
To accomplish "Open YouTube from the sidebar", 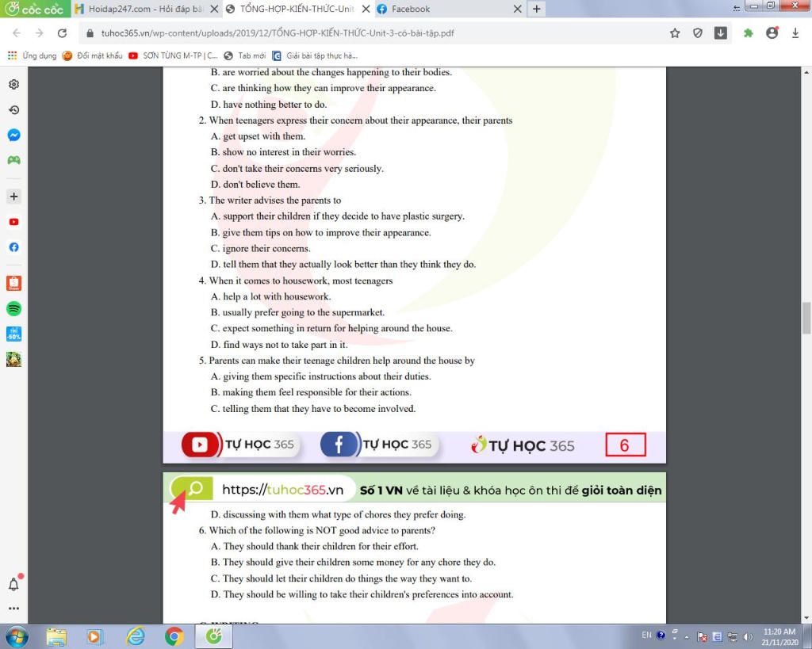I will point(14,222).
